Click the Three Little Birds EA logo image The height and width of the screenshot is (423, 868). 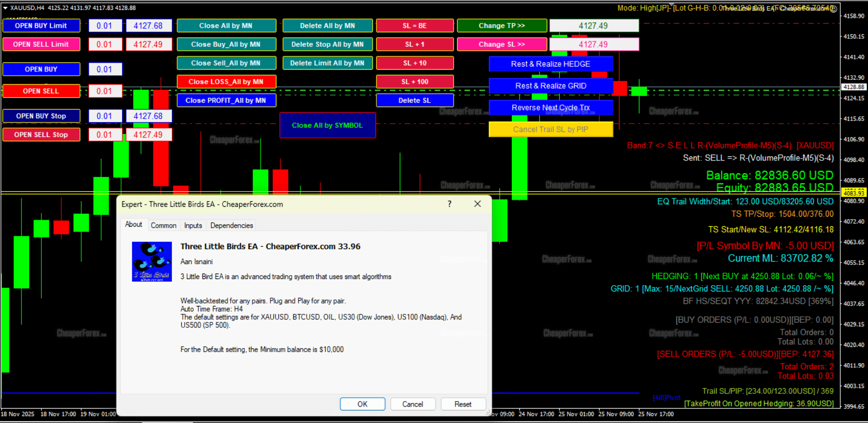point(152,262)
